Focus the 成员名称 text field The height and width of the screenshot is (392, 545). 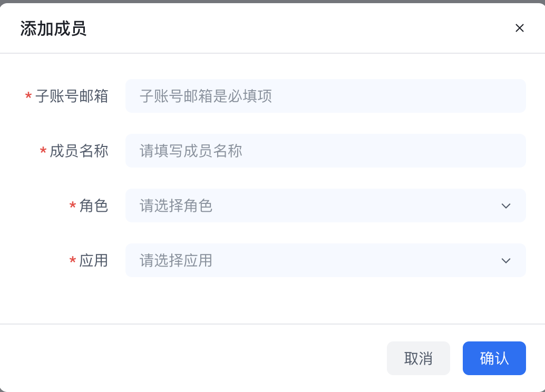[x=325, y=151]
